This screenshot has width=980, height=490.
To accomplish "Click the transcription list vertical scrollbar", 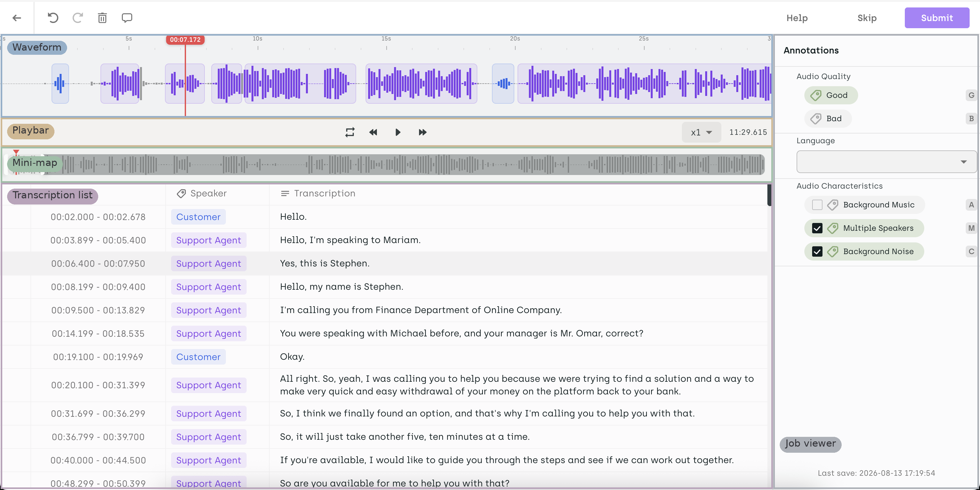I will [x=769, y=195].
